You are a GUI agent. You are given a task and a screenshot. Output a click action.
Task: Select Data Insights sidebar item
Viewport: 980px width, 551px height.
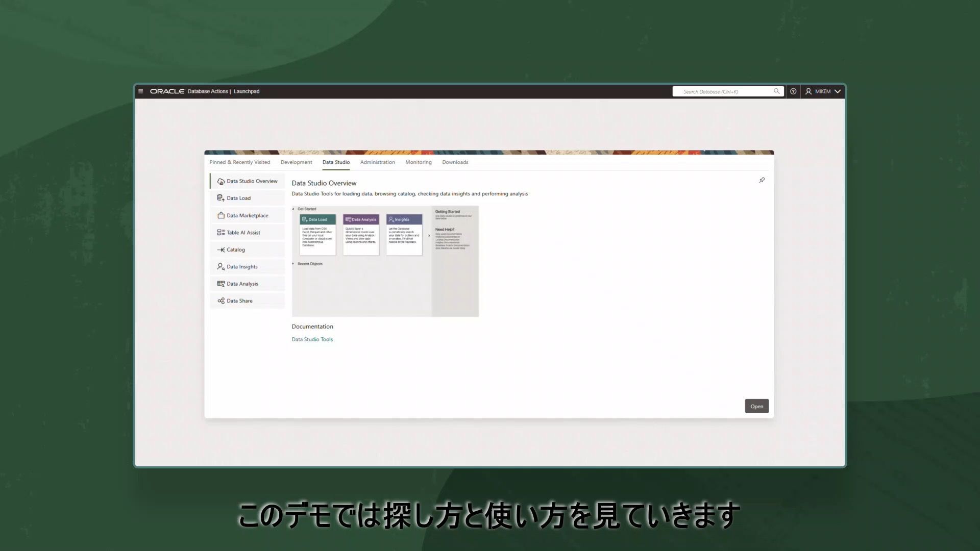pyautogui.click(x=242, y=267)
